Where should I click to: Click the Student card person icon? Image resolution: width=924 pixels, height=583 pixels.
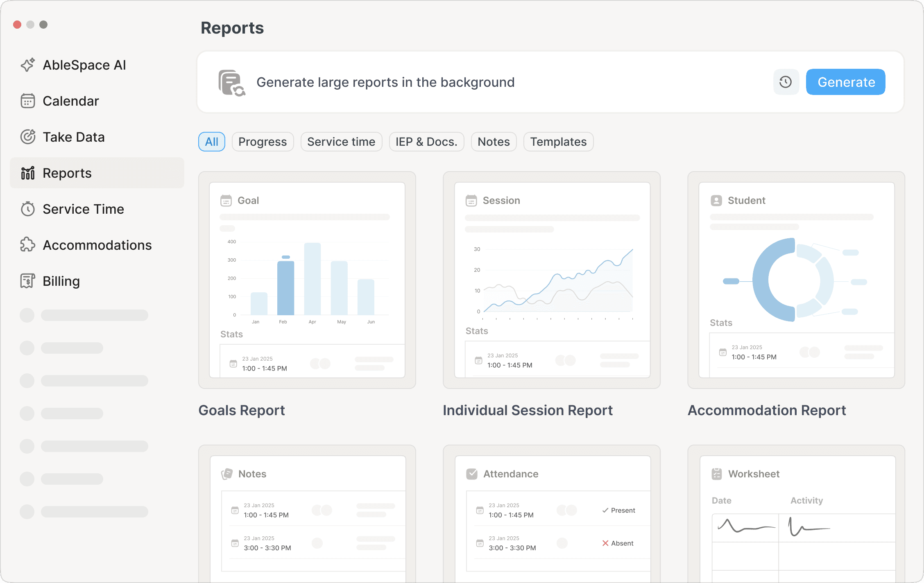(x=716, y=201)
